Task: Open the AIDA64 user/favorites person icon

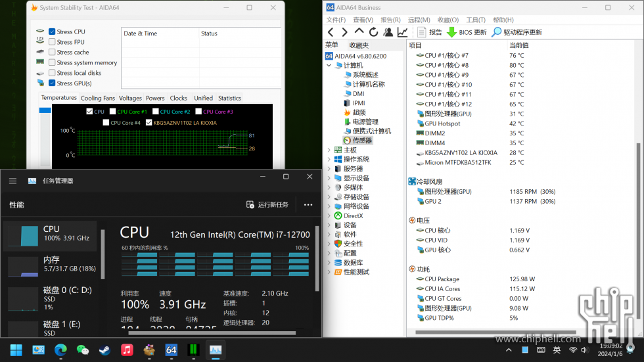Action: [388, 32]
